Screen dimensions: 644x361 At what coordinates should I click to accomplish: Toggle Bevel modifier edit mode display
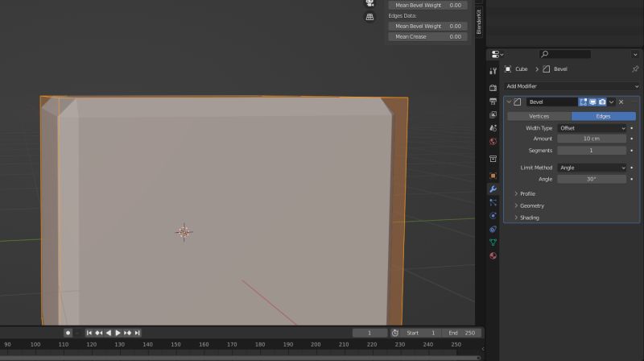point(583,102)
